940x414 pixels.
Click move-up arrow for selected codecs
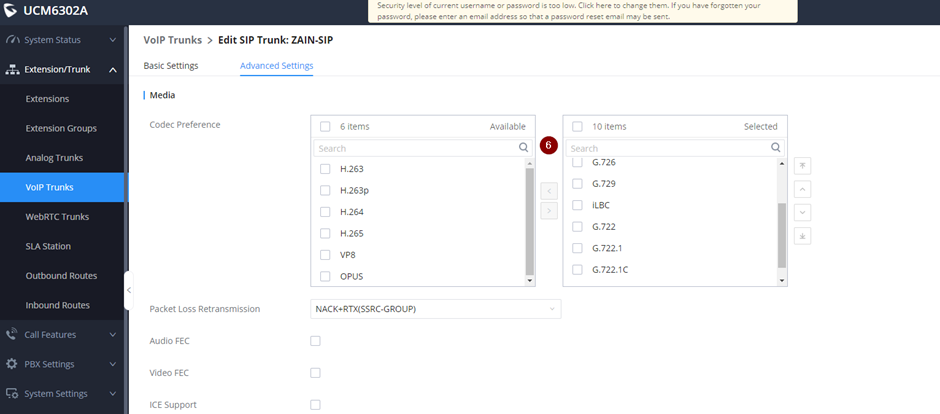pyautogui.click(x=803, y=189)
